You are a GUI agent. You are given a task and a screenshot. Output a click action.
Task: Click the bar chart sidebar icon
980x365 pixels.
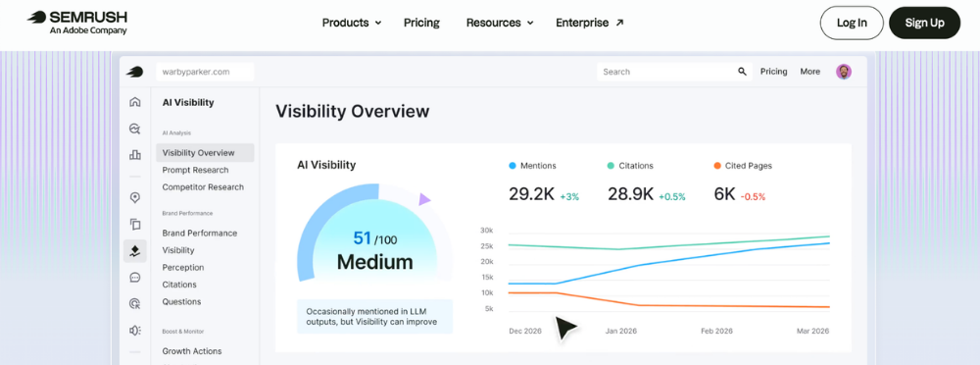coord(135,154)
